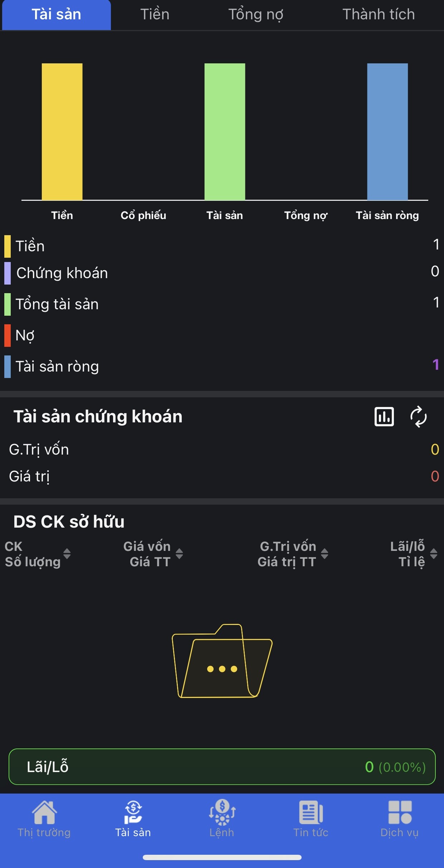This screenshot has height=868, width=444.
Task: Tap the blue Tài sản ròng chart bar
Action: pos(387,132)
